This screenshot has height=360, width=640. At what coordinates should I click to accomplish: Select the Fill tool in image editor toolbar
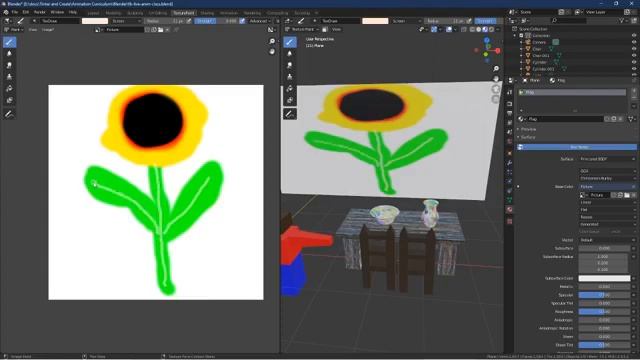(x=9, y=89)
